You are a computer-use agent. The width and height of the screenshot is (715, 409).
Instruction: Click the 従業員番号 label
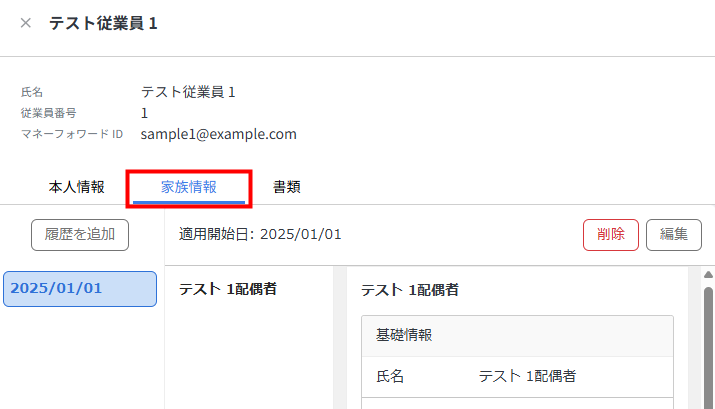coord(48,113)
